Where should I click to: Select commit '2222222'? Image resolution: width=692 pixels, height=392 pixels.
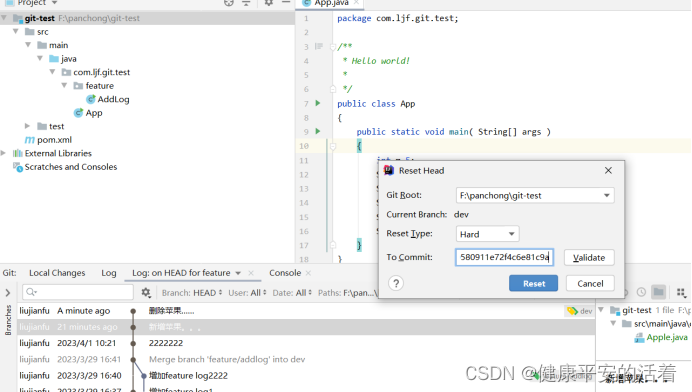306,343
